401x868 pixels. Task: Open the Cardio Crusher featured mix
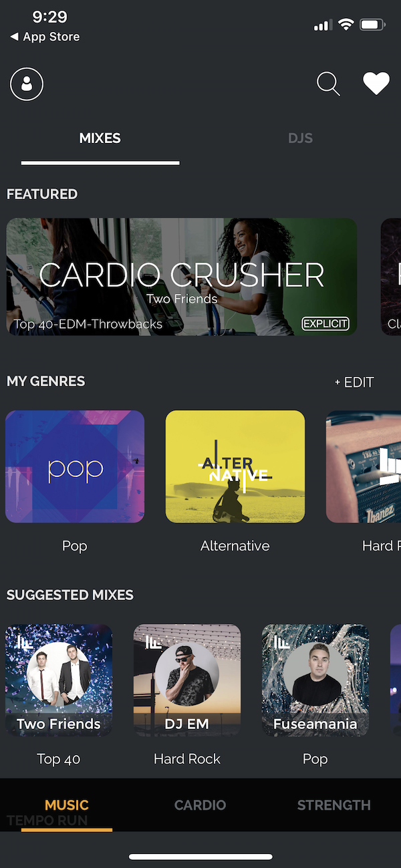pyautogui.click(x=182, y=277)
